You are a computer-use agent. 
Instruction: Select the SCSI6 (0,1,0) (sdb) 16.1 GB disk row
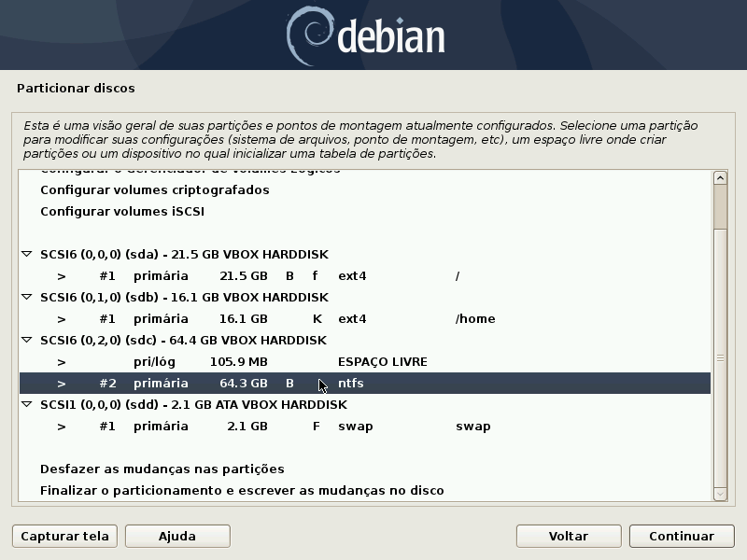pyautogui.click(x=365, y=297)
